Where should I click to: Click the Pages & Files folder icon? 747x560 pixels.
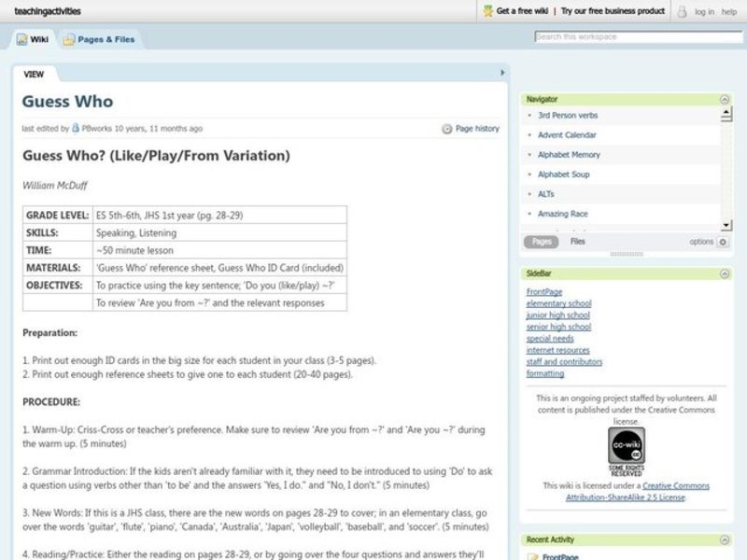(69, 39)
